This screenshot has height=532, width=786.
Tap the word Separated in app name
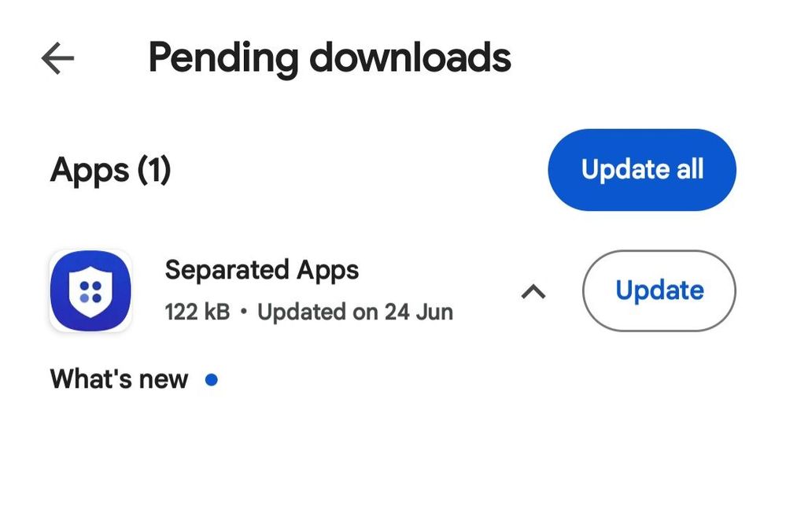coord(227,270)
